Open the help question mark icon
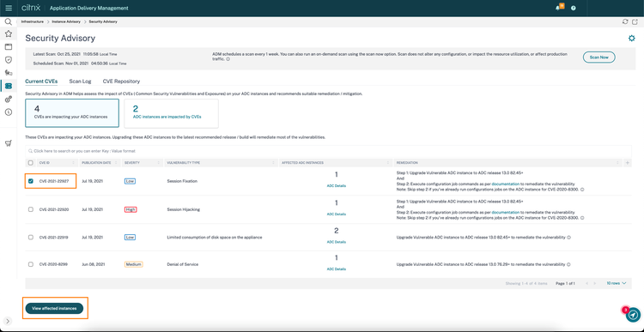The width and height of the screenshot is (644, 332). tap(574, 8)
